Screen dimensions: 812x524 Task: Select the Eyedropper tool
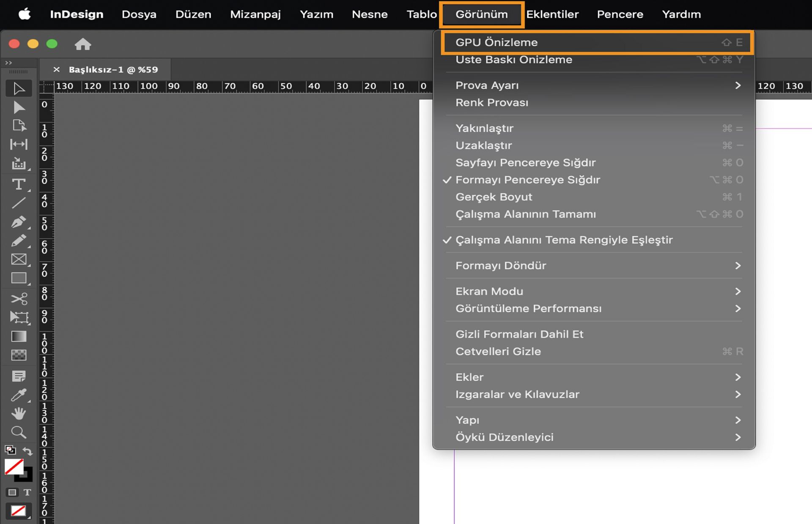point(19,395)
